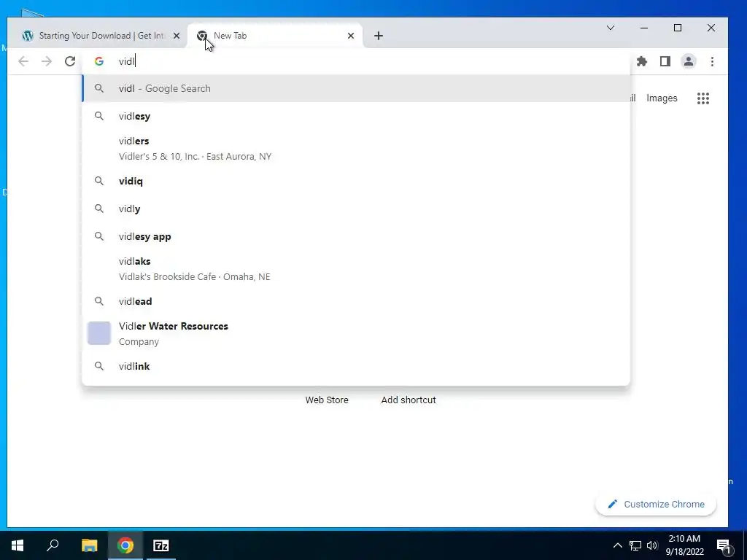747x560 pixels.
Task: Open the Windows Start menu
Action: click(18, 545)
